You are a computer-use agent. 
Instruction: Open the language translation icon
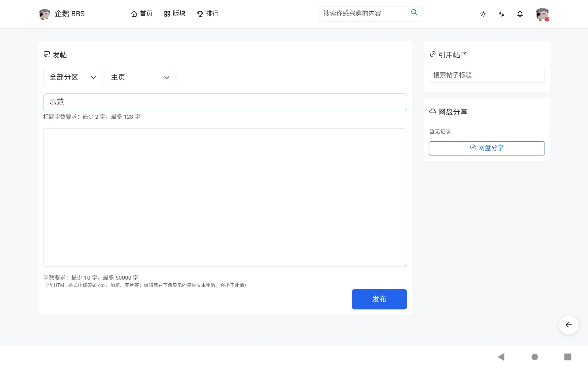(502, 14)
